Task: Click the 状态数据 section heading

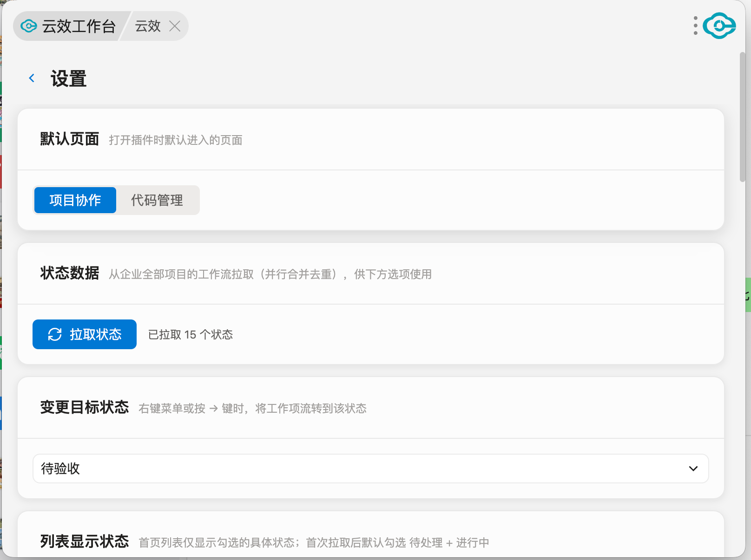Action: (x=70, y=273)
